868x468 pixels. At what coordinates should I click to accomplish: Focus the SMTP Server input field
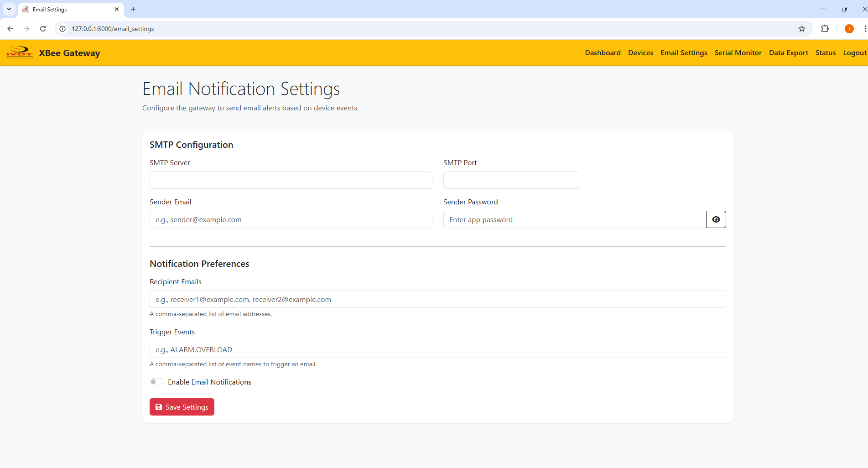pos(291,180)
